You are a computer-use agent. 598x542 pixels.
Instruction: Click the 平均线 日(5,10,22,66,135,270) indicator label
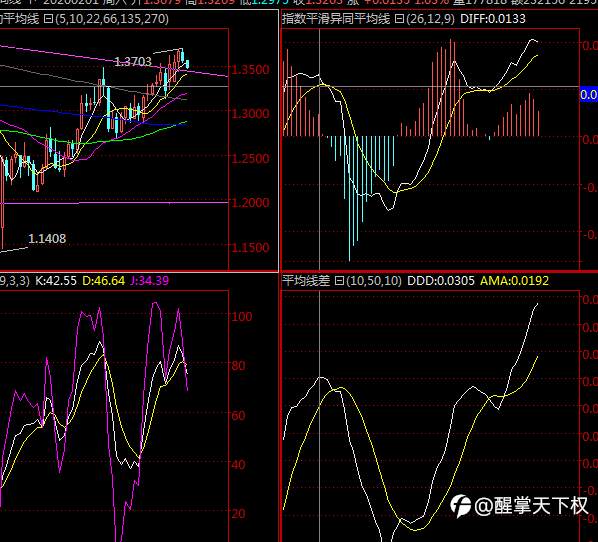[84, 19]
